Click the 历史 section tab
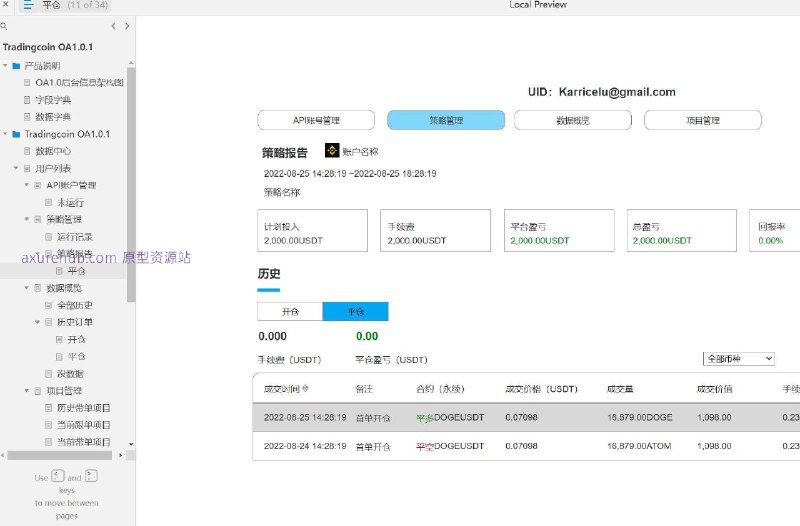Viewport: 800px width, 526px height. point(269,274)
